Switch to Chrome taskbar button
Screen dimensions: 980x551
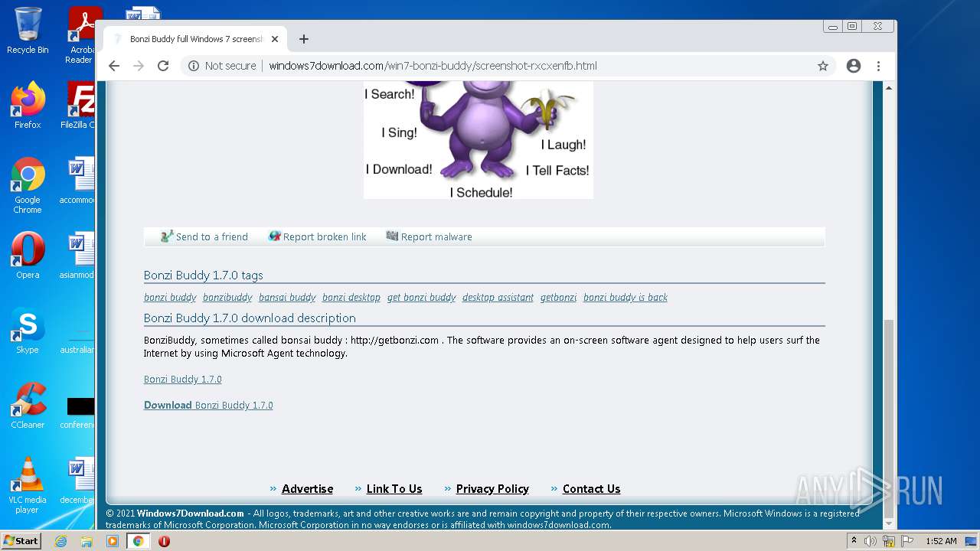point(138,541)
